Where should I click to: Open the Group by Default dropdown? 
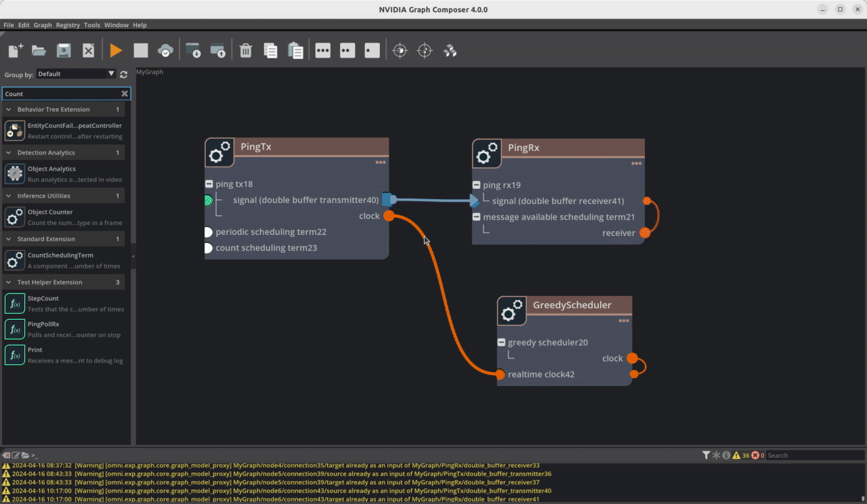[x=77, y=74]
